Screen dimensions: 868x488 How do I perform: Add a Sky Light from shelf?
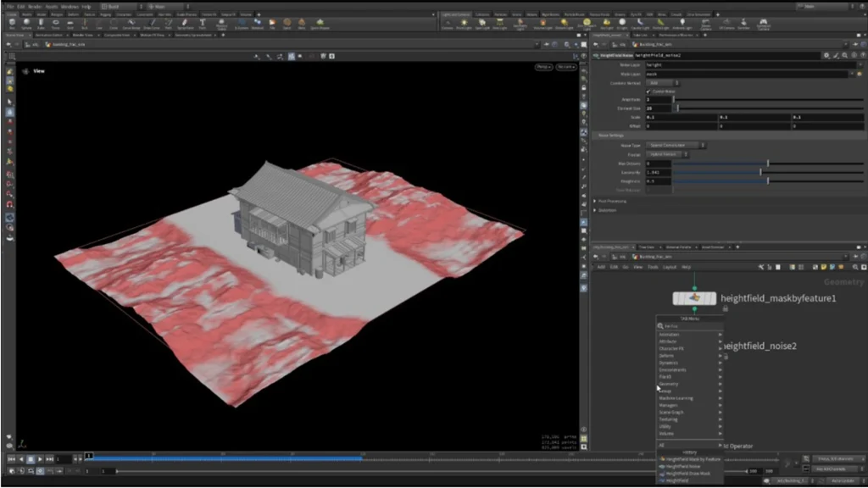pos(606,23)
